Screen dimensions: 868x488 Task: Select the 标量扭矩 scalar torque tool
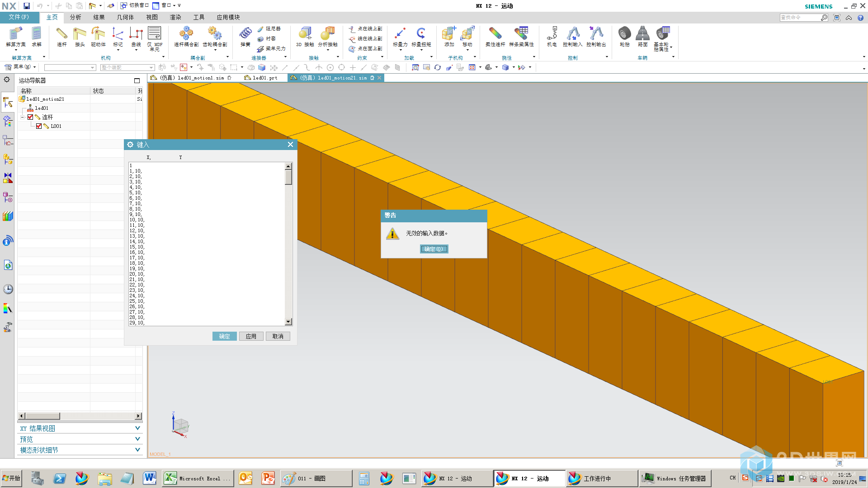[x=421, y=37]
